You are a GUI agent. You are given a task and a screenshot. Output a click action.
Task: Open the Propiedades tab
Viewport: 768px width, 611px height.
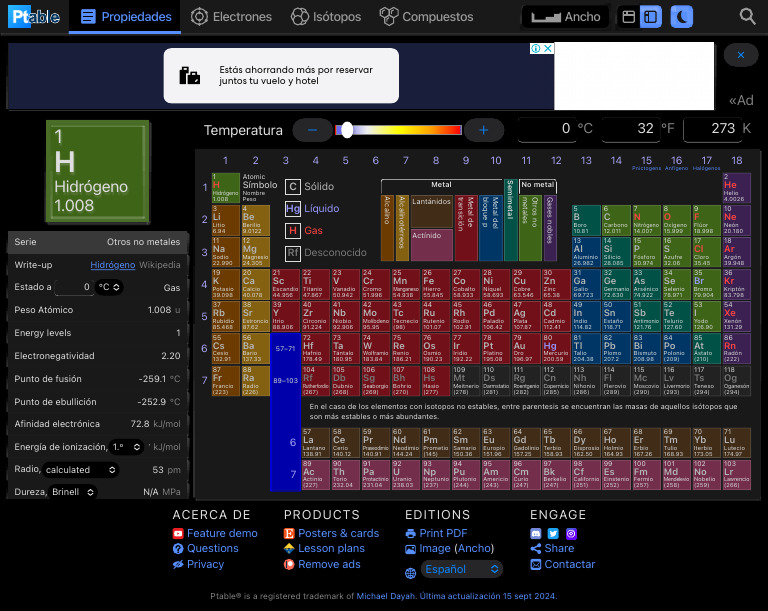click(125, 17)
